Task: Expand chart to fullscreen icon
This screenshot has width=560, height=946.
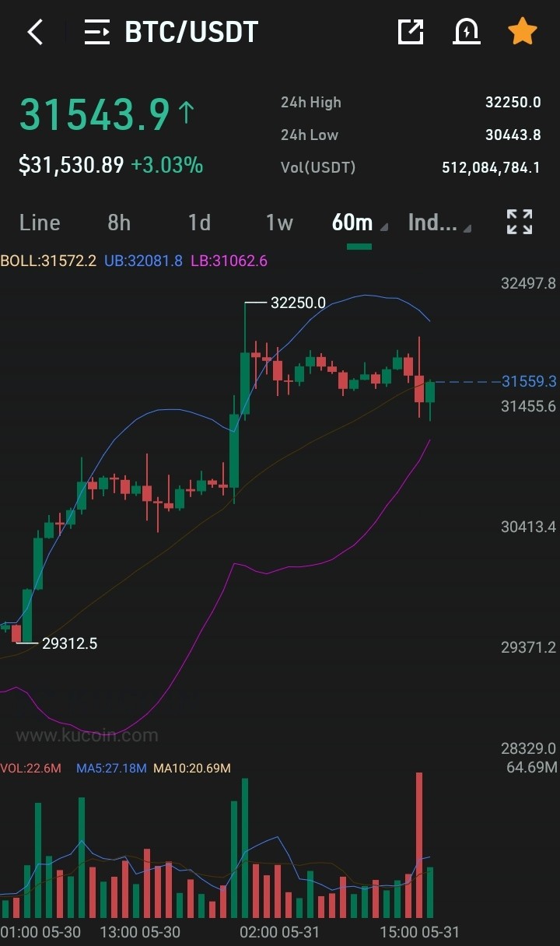Action: tap(520, 222)
